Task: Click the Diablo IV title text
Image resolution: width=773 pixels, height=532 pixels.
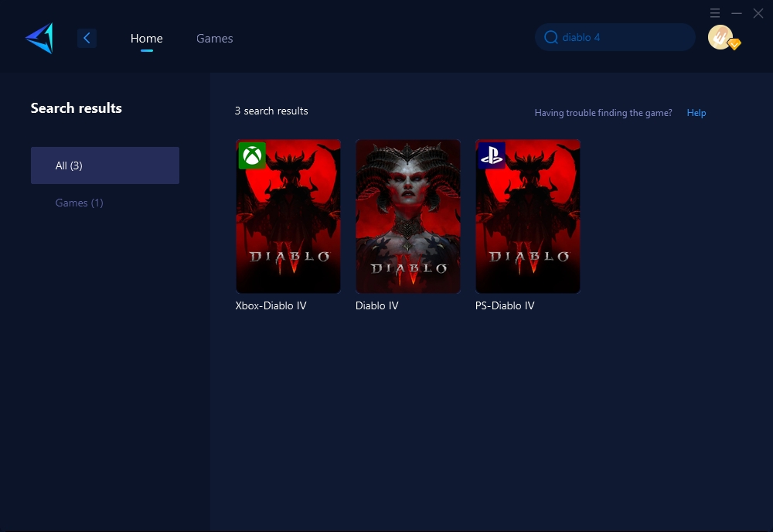Action: pyautogui.click(x=377, y=305)
